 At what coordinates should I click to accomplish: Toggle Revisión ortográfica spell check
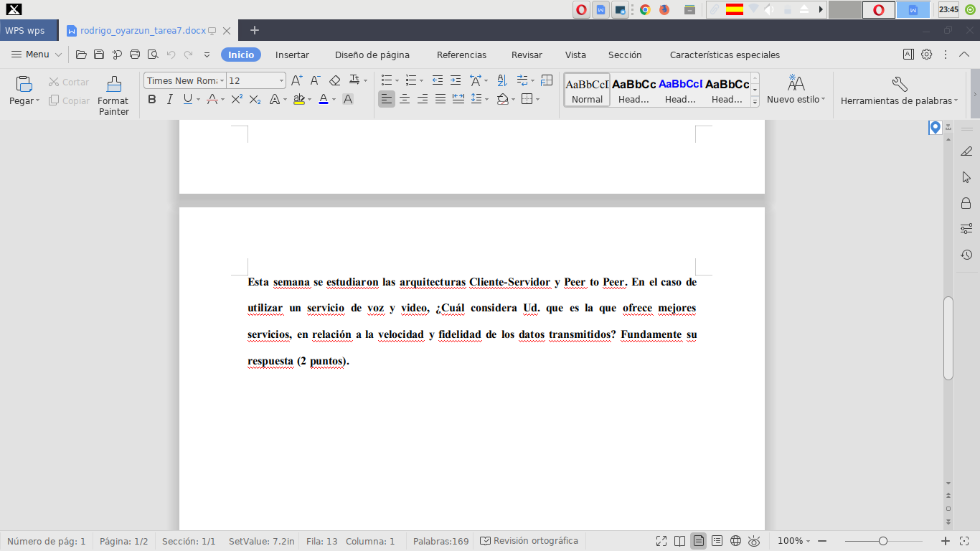[529, 541]
